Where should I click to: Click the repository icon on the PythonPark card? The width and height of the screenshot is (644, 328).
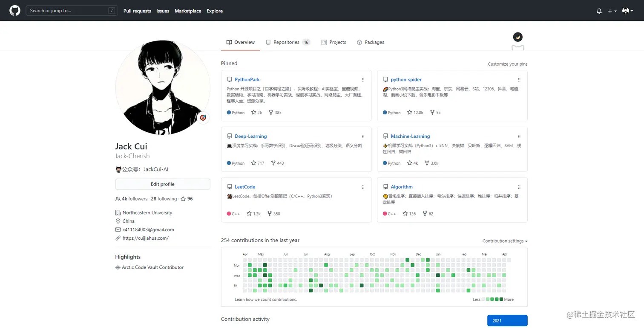coord(230,80)
